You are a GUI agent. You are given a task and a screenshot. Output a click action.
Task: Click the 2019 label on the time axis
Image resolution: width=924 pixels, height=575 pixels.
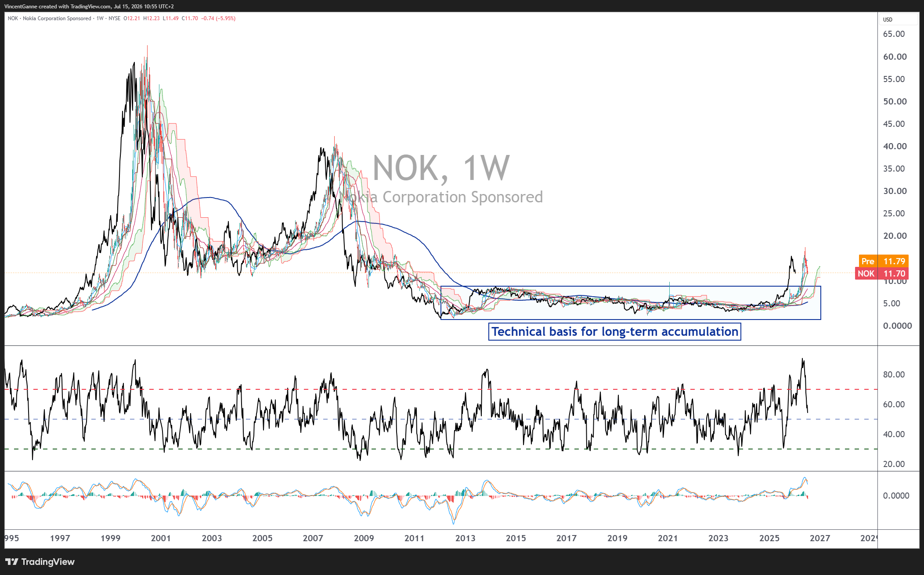[617, 538]
